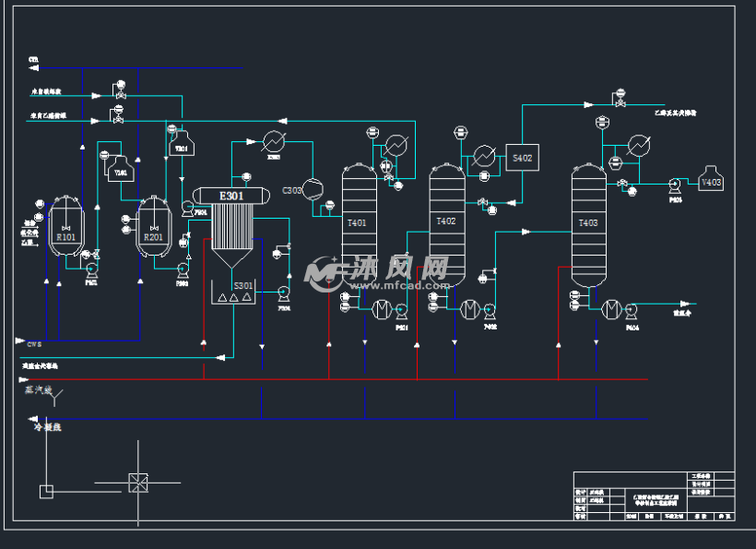Select the pump below the R201 reactor
The image size is (756, 549).
pyautogui.click(x=183, y=270)
